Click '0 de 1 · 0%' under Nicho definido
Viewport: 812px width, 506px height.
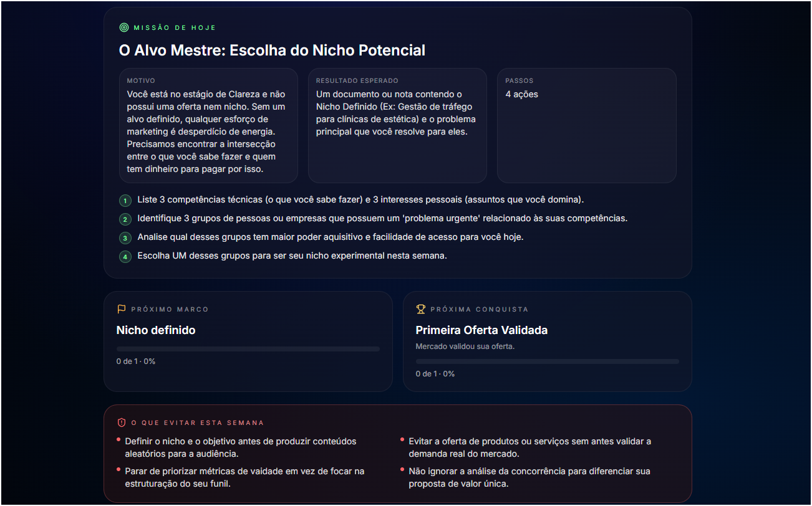click(136, 361)
